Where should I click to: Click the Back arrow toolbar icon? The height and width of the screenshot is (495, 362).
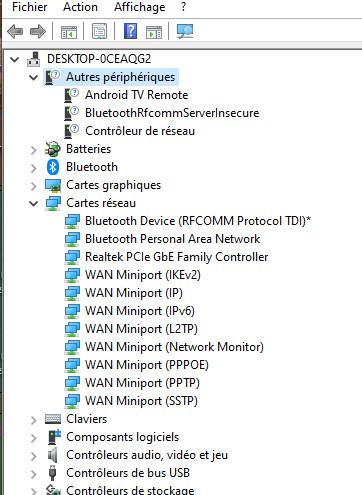[15, 32]
